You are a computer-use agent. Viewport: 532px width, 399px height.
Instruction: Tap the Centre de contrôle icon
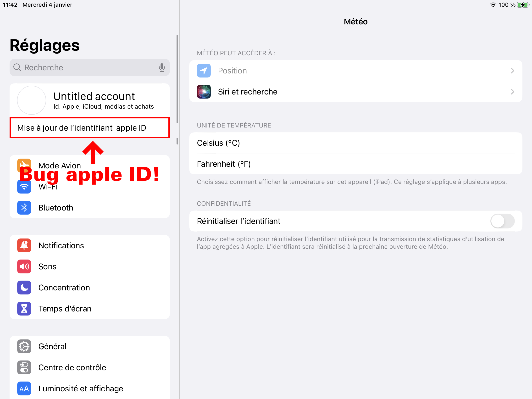pyautogui.click(x=24, y=367)
